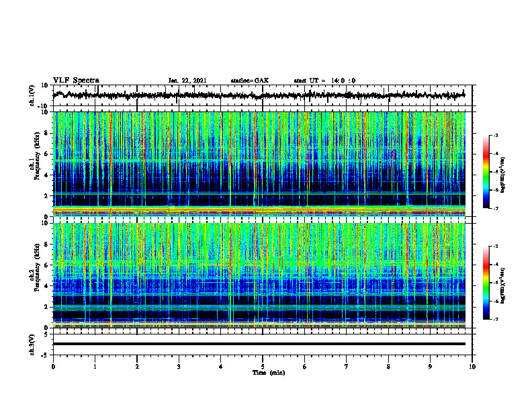
Task: Click the -5 tick of the ch.3(V) axis
Action: coord(46,355)
